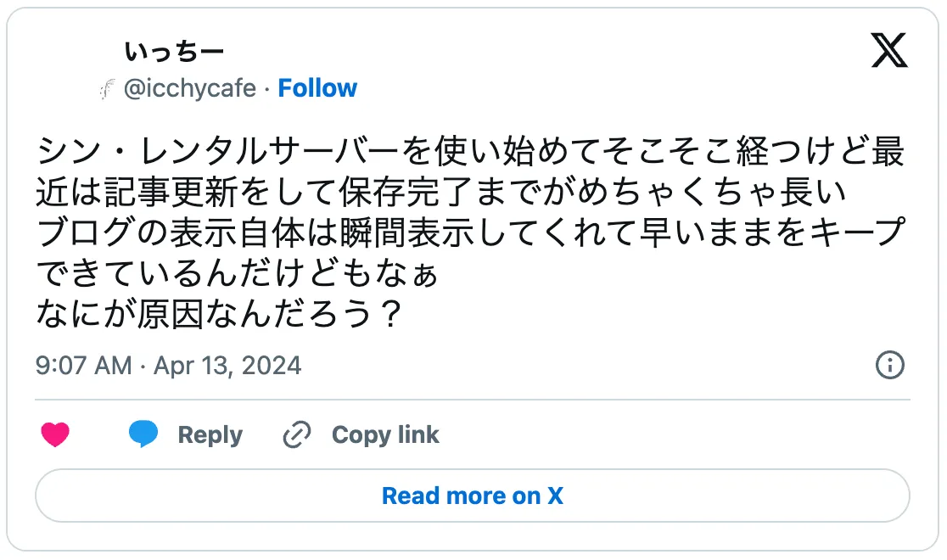Select the Copy link label
Screen dimensions: 947x560
386,434
